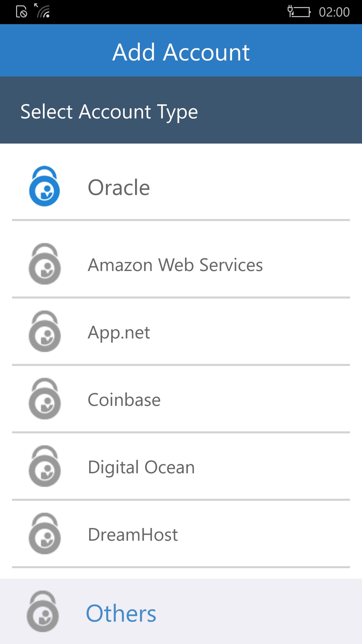The width and height of the screenshot is (362, 644).
Task: Click the DreamHost padlock icon
Action: [44, 534]
